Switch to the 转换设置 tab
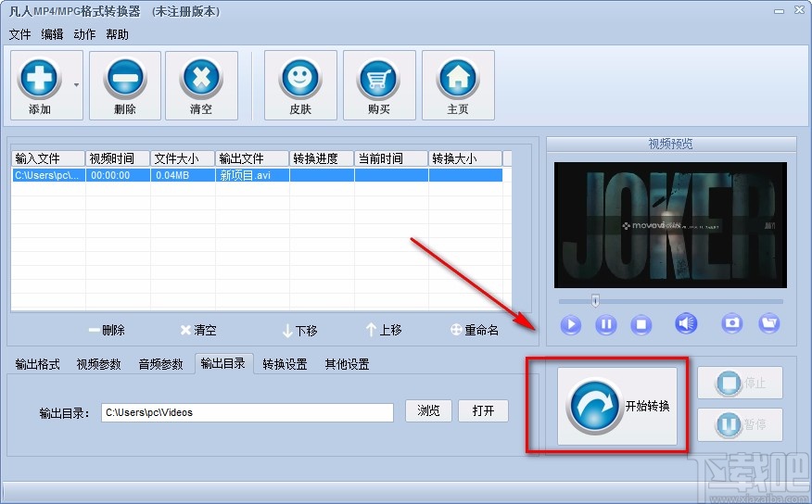Screen dimensions: 812x504 (x=285, y=364)
